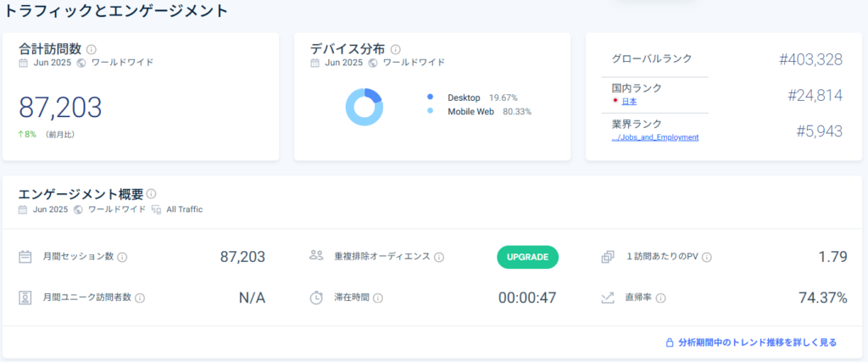Open the 日本 country rank link
This screenshot has width=868, height=362.
[629, 101]
